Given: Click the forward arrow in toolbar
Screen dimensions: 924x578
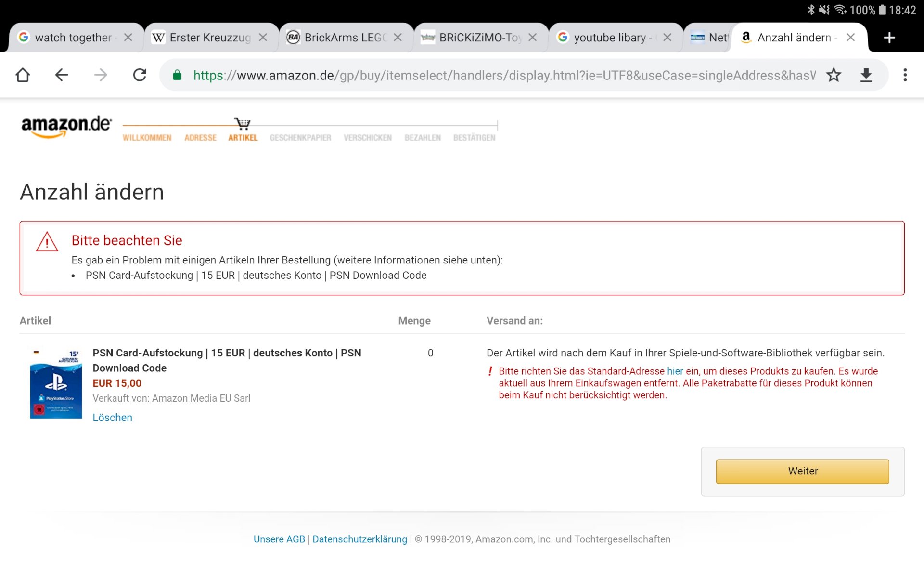Looking at the screenshot, I should [x=101, y=75].
